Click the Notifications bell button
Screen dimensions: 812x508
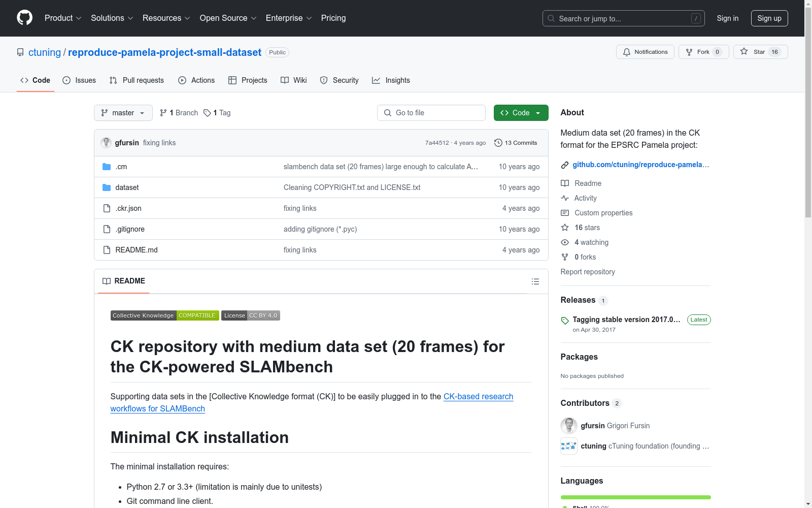(645, 52)
